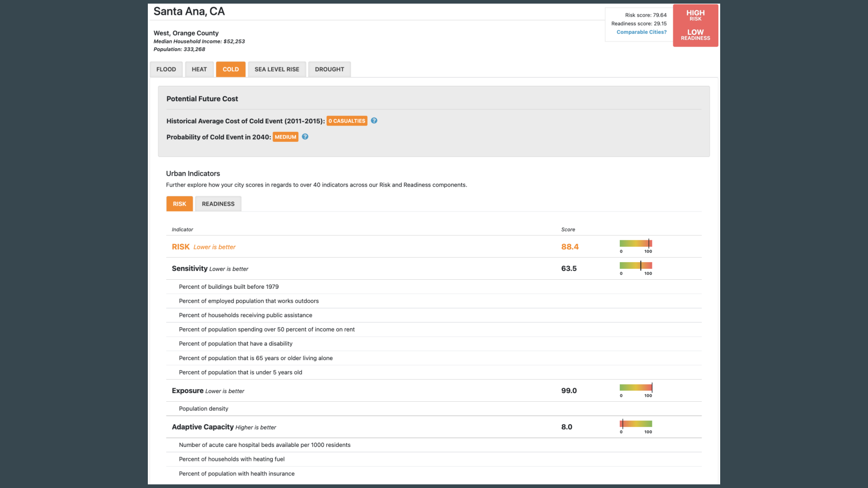Expand the Exposure indicator section
The width and height of the screenshot is (868, 488).
click(x=187, y=390)
